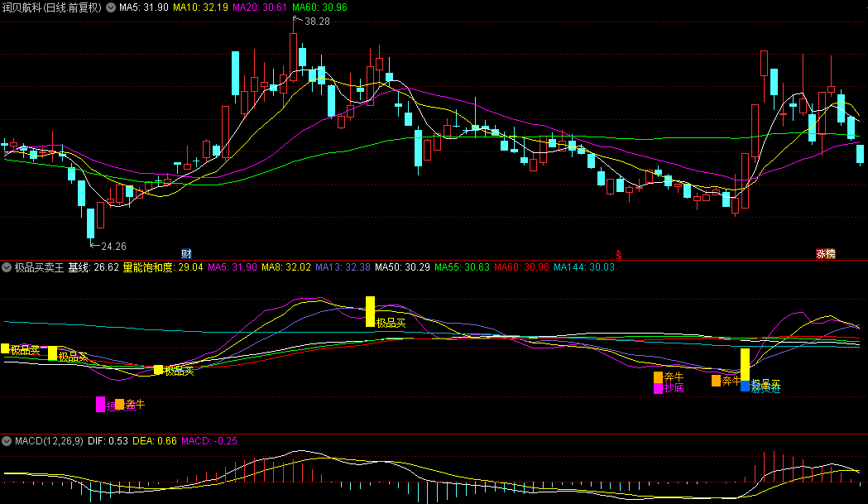The image size is (868, 504).
Task: Open dropdown next to 润贝航科 chart title
Action: point(111,7)
